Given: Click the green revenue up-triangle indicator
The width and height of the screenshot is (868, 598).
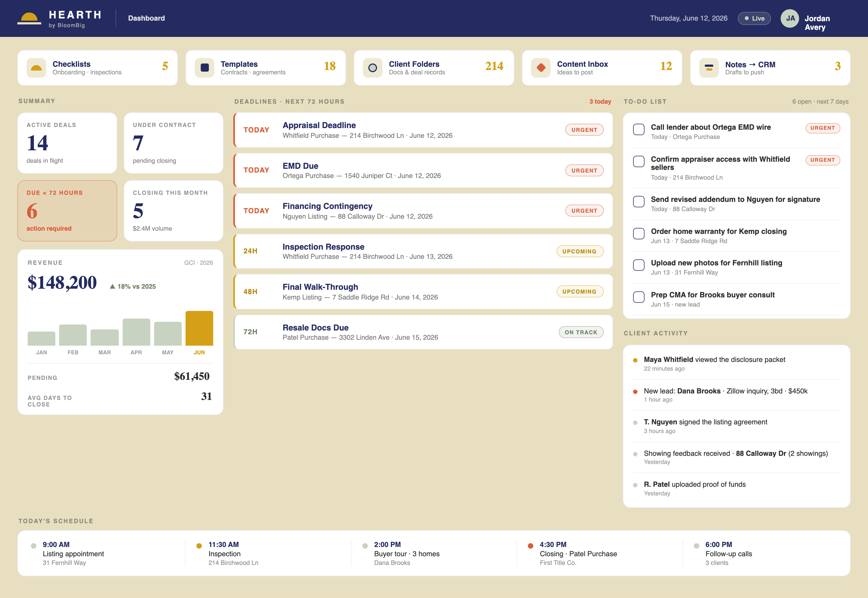Looking at the screenshot, I should (x=112, y=286).
